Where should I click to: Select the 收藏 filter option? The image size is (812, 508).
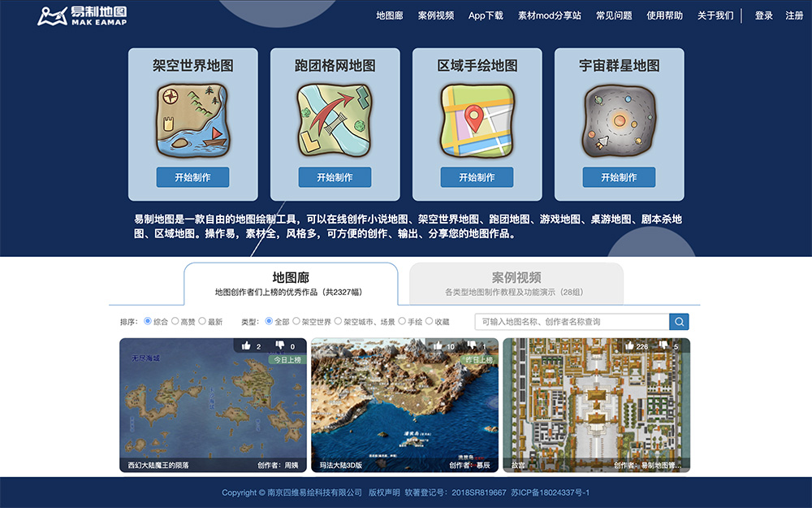click(436, 321)
